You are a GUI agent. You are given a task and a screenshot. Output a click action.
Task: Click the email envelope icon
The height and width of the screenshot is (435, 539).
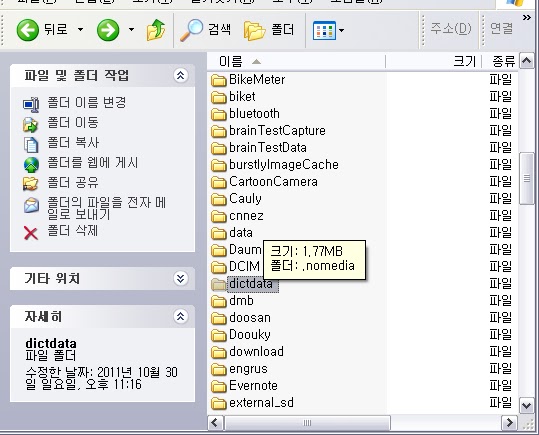pos(31,205)
